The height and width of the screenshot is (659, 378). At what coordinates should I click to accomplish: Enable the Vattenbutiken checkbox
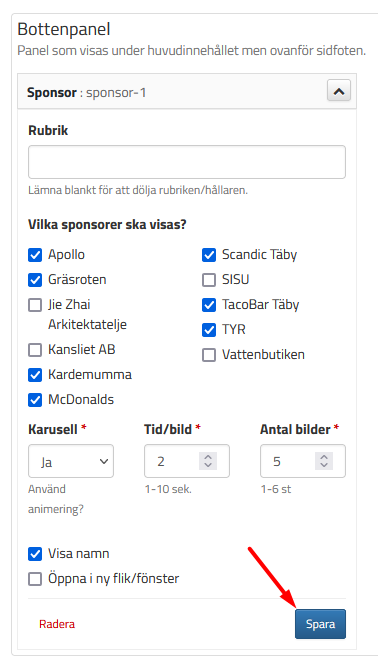[x=209, y=355]
